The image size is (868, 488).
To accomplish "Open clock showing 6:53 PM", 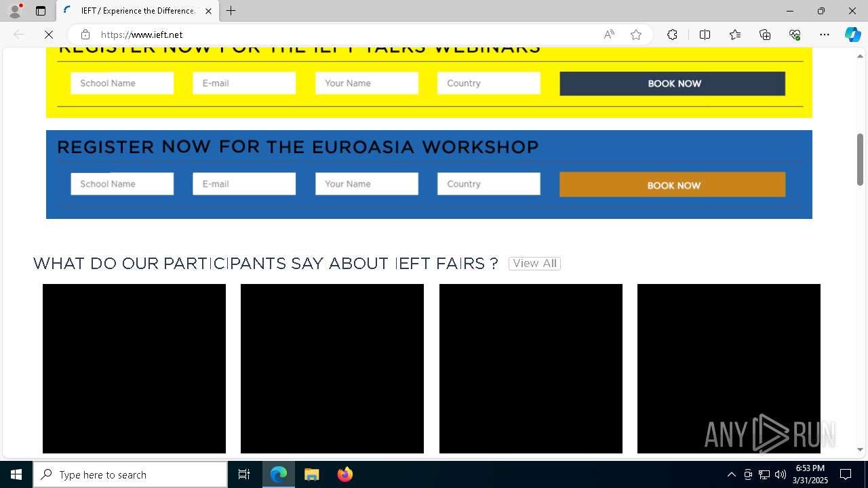I will click(x=810, y=474).
